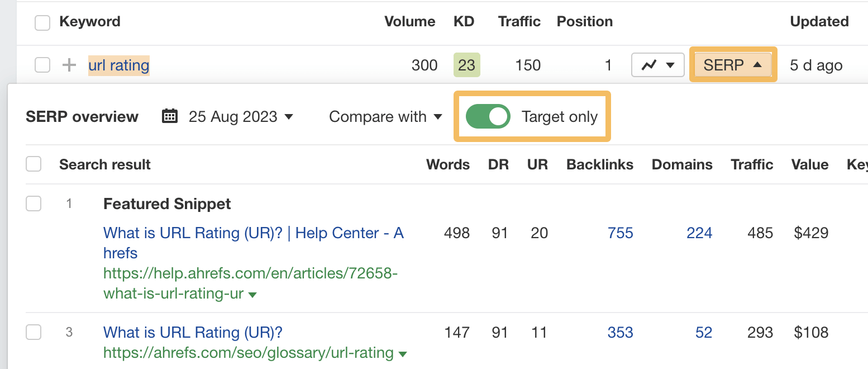Click the plus icon beside url rating keyword

tap(68, 65)
